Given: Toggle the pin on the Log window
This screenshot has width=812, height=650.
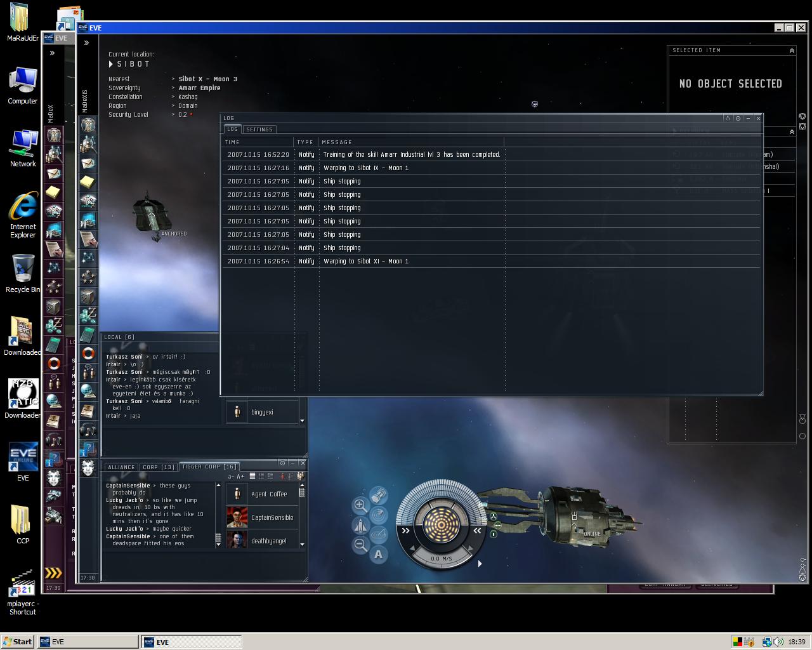Looking at the screenshot, I should (738, 118).
